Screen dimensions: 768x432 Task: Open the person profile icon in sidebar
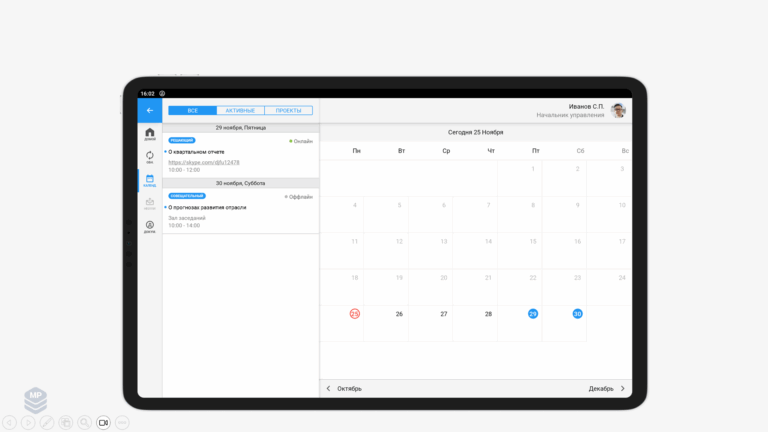click(150, 227)
